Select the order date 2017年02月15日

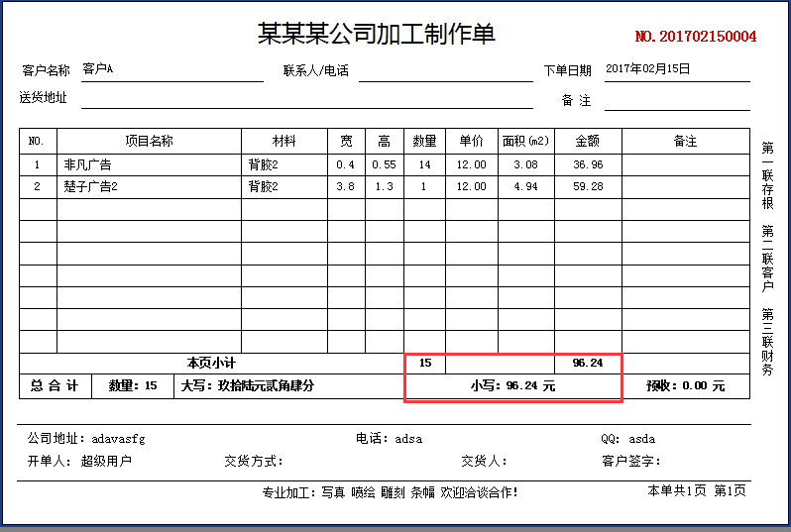pos(647,69)
